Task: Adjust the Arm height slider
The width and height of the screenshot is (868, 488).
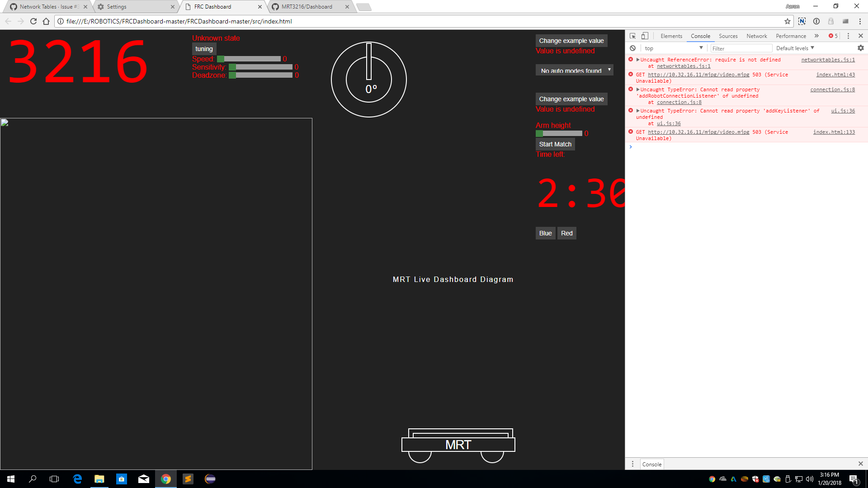Action: [x=558, y=133]
